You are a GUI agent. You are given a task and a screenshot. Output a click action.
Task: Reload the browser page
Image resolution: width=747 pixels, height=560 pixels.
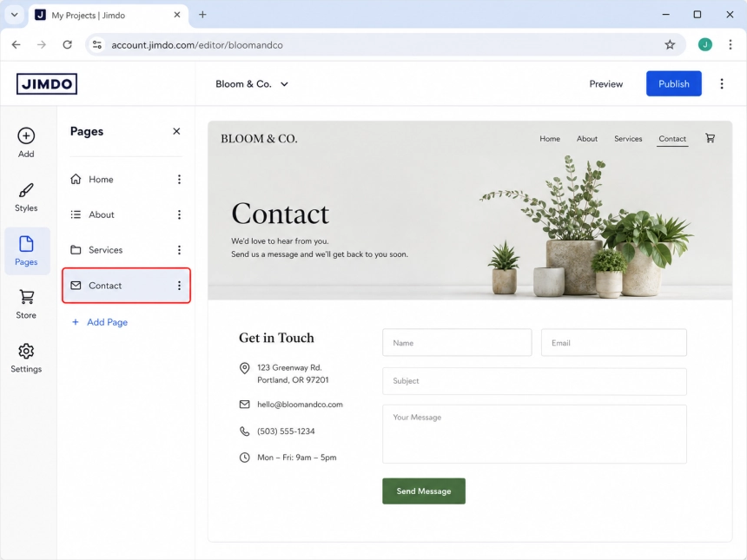(x=67, y=45)
